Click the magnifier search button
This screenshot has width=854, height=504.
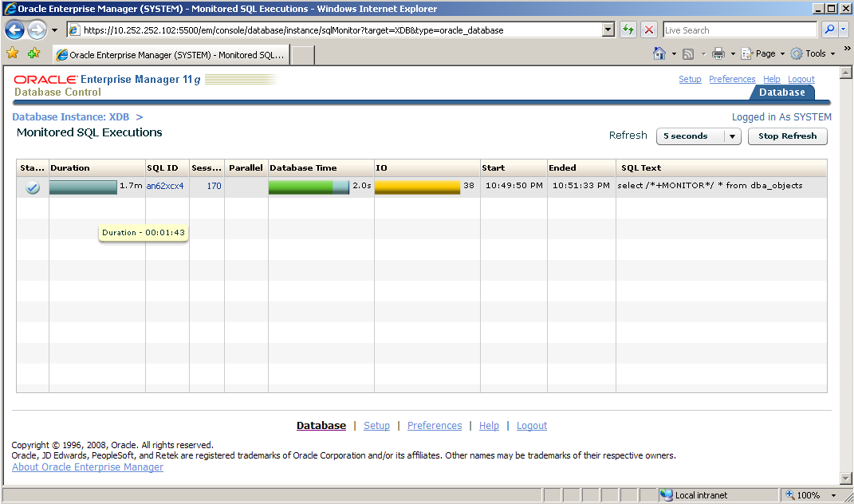[829, 30]
